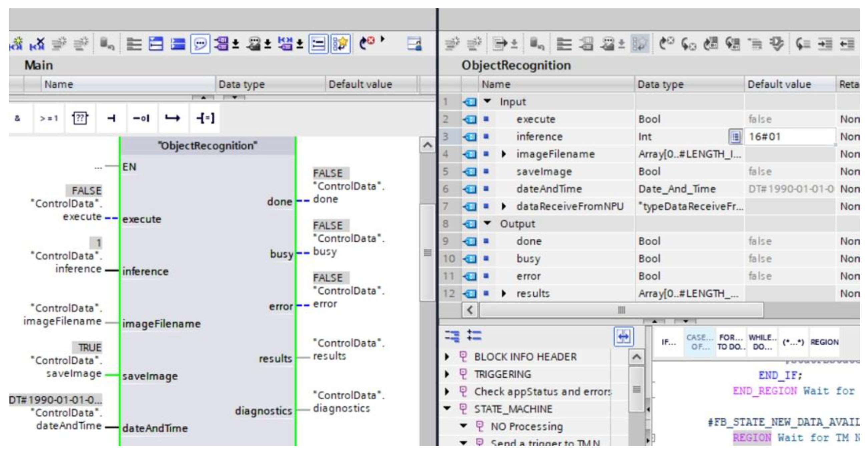Select the TRIGGERING region

click(x=502, y=374)
